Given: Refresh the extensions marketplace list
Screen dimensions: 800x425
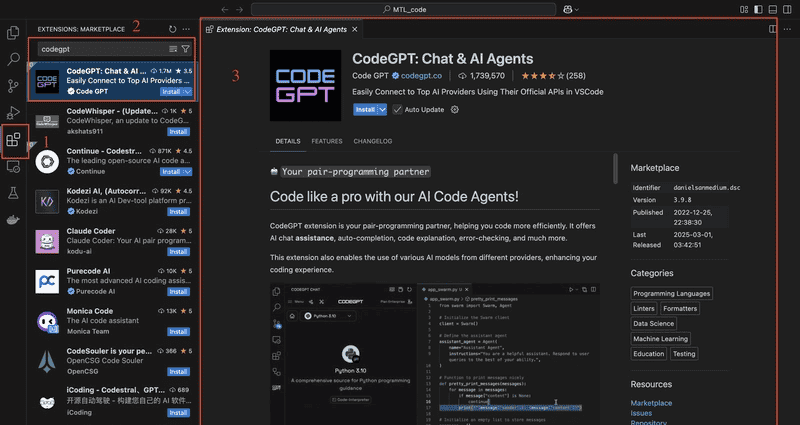Looking at the screenshot, I should click(x=172, y=29).
